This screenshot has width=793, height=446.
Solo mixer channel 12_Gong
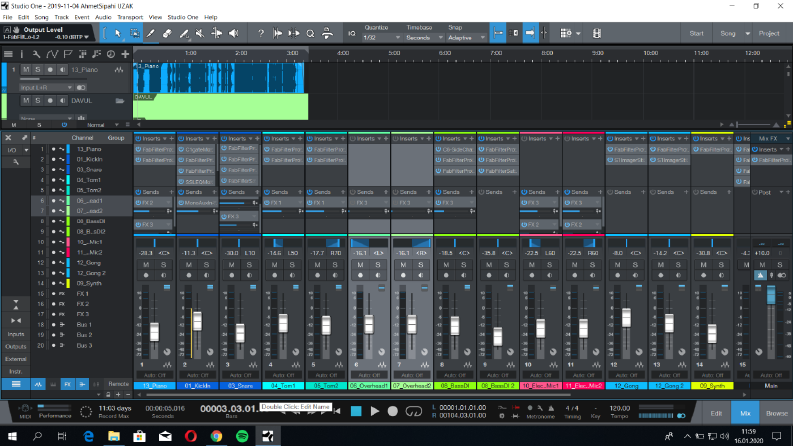[635, 265]
